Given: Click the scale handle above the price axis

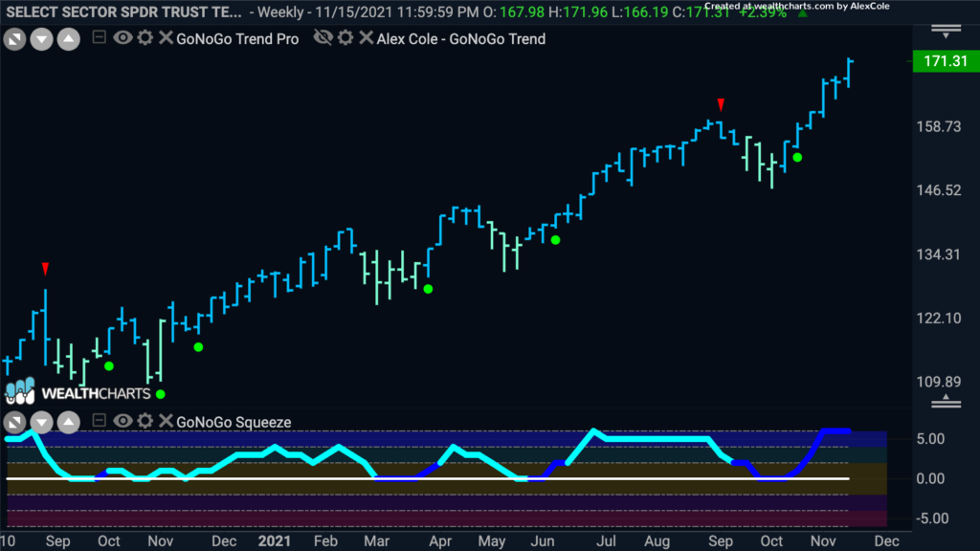Looking at the screenshot, I should point(947,31).
